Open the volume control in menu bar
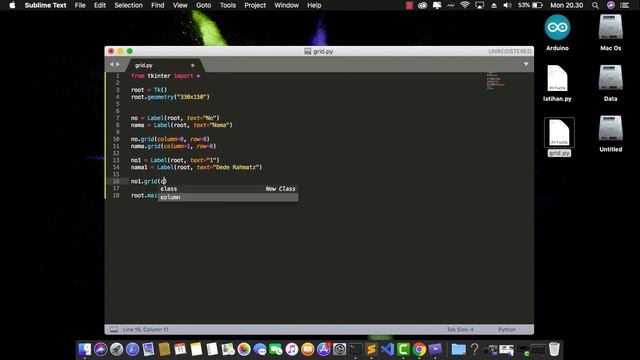640x360 pixels. tap(507, 5)
